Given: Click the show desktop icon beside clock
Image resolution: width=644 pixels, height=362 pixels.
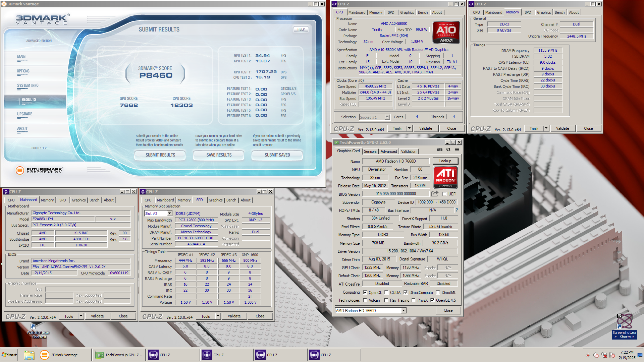Looking at the screenshot, I should coord(640,355).
